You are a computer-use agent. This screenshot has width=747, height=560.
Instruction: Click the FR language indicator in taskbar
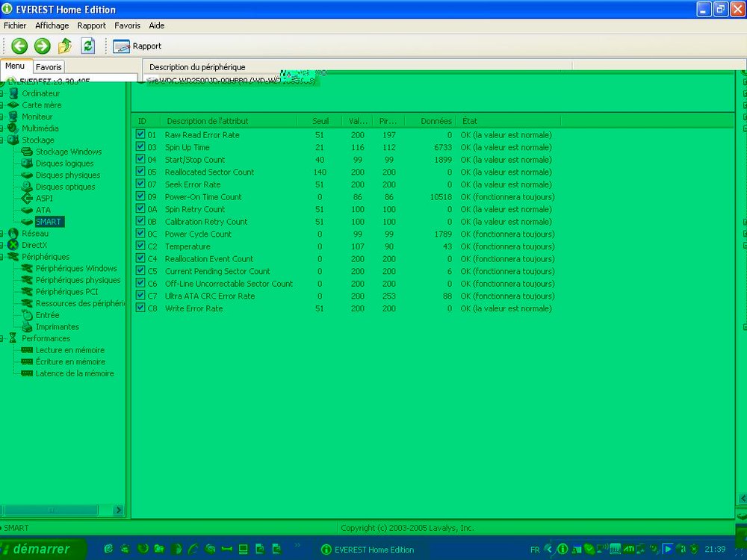tap(535, 550)
